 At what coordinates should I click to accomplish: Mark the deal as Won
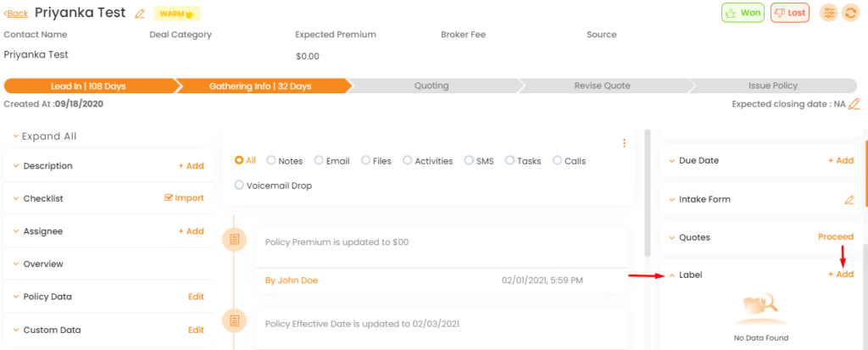tap(743, 13)
